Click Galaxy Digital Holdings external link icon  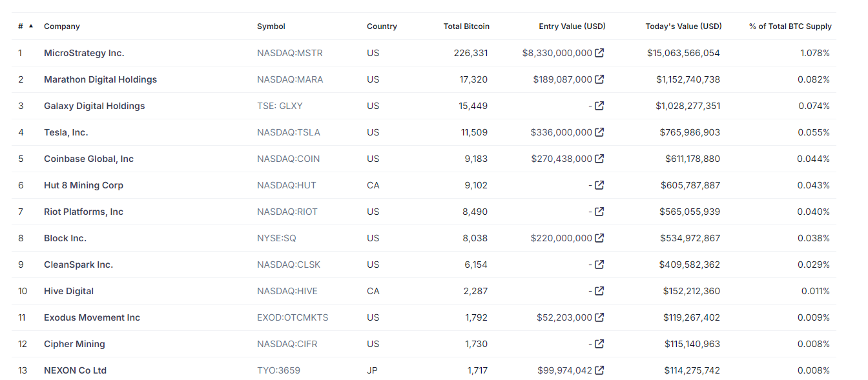click(599, 106)
